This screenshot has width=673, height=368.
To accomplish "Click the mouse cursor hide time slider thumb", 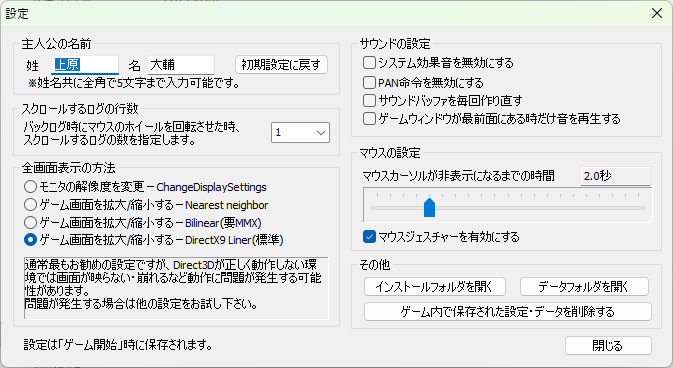I will [429, 207].
